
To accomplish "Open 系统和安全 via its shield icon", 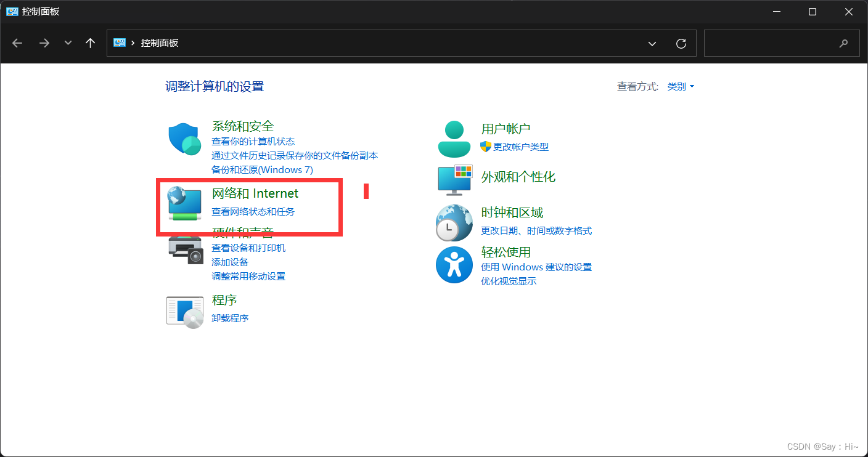I will [x=184, y=137].
